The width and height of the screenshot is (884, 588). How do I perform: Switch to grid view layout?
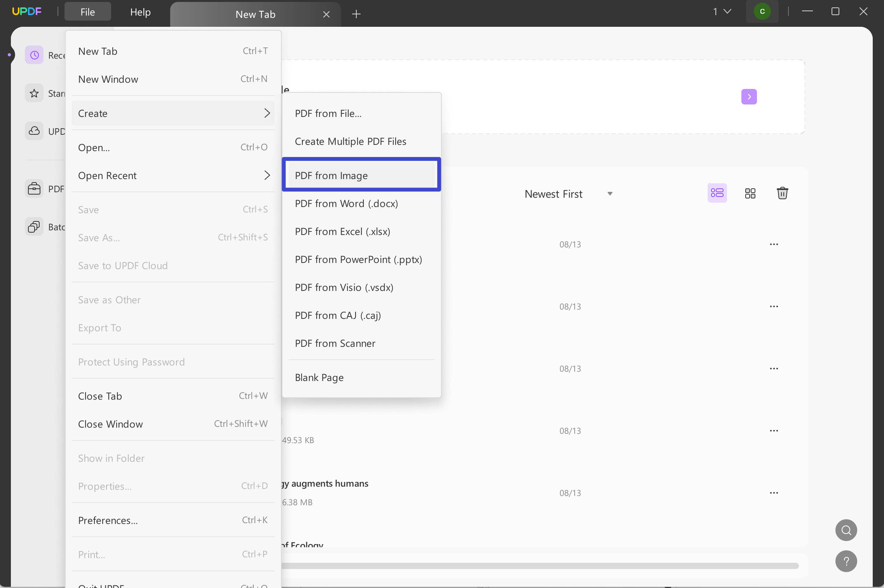point(750,193)
